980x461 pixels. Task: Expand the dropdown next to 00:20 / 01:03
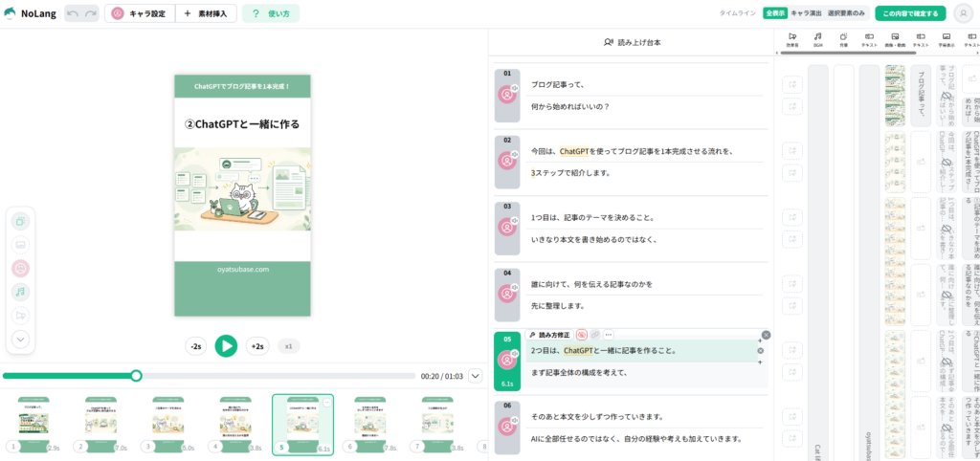[476, 376]
